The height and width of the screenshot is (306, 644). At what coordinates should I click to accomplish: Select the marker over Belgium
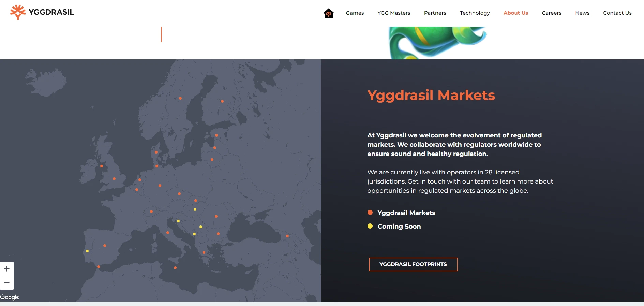[x=137, y=190]
